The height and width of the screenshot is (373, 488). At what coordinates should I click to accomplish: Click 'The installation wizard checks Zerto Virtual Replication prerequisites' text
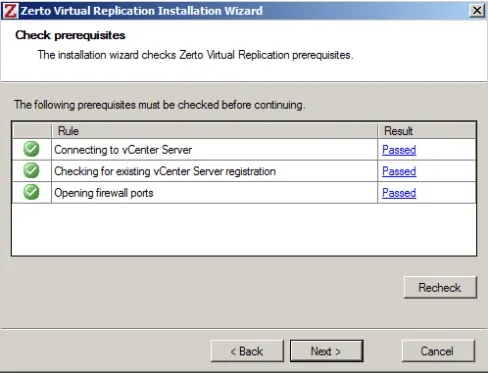coord(195,55)
